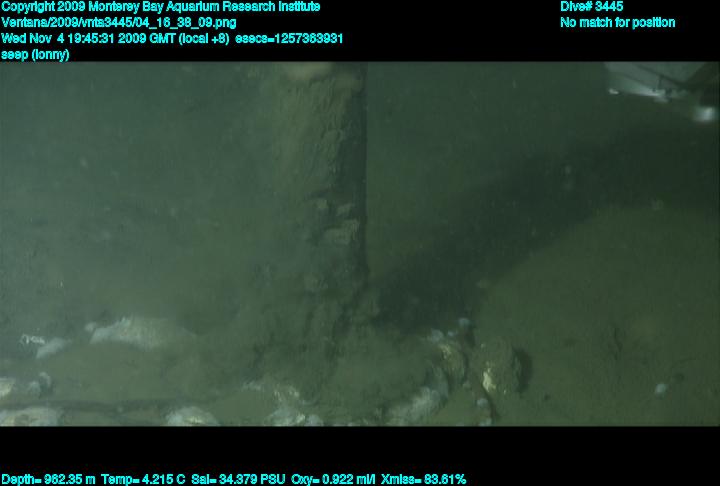This screenshot has height=486, width=720.
Task: Click the Temp= 4.215 C reading
Action: pyautogui.click(x=143, y=480)
